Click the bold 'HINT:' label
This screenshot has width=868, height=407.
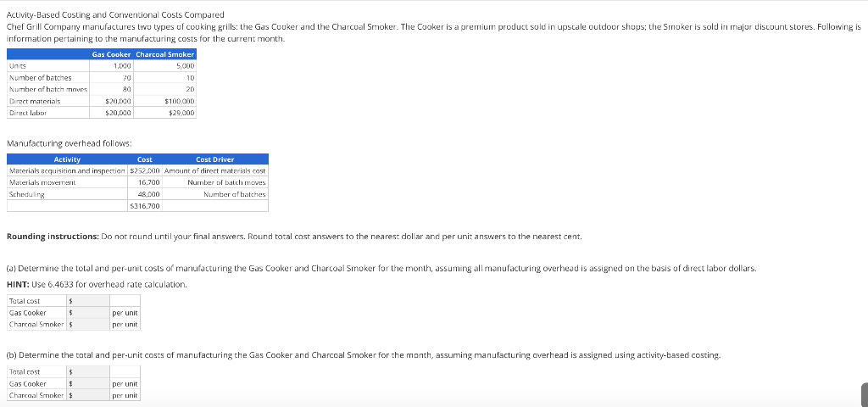point(17,285)
